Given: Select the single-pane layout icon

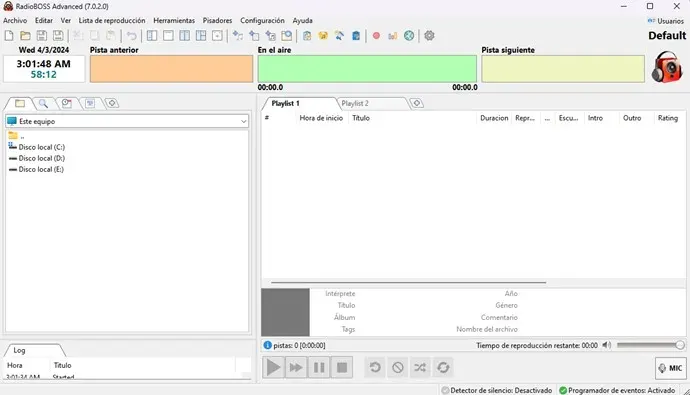Looking at the screenshot, I should pos(168,36).
